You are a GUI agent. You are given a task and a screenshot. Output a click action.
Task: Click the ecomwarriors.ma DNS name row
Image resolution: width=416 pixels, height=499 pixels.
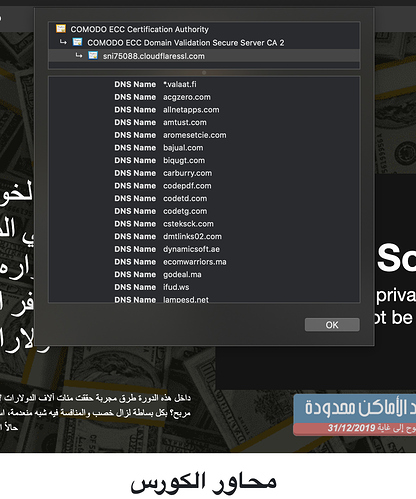tap(204, 262)
